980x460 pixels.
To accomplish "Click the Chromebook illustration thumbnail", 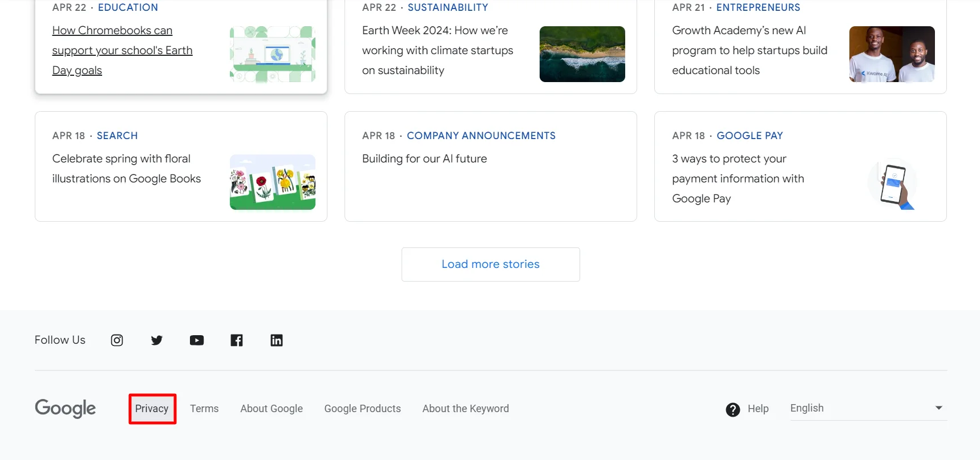I will [273, 54].
